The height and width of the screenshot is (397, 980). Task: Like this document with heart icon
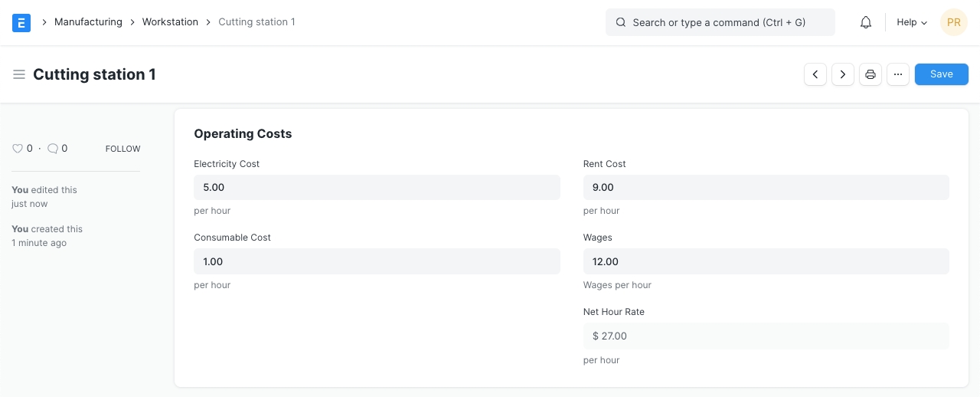click(x=18, y=149)
